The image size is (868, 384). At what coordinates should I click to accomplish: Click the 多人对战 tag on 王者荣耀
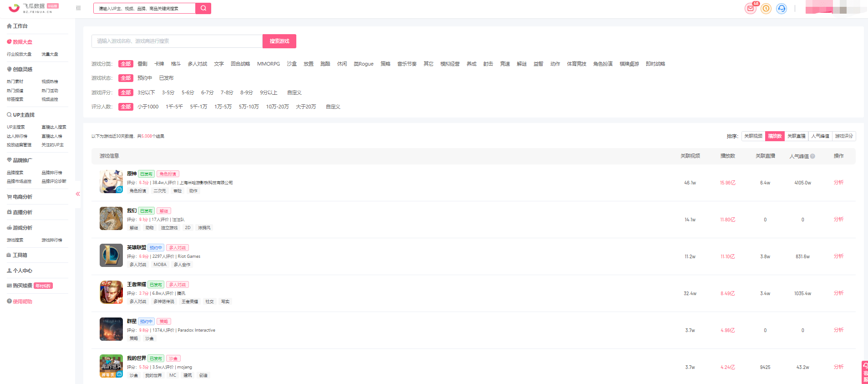tap(178, 285)
